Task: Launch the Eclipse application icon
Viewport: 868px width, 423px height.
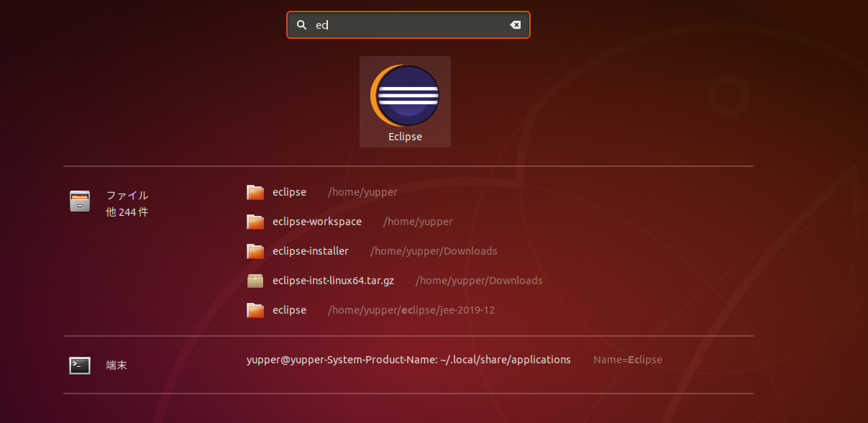Action: coord(405,96)
